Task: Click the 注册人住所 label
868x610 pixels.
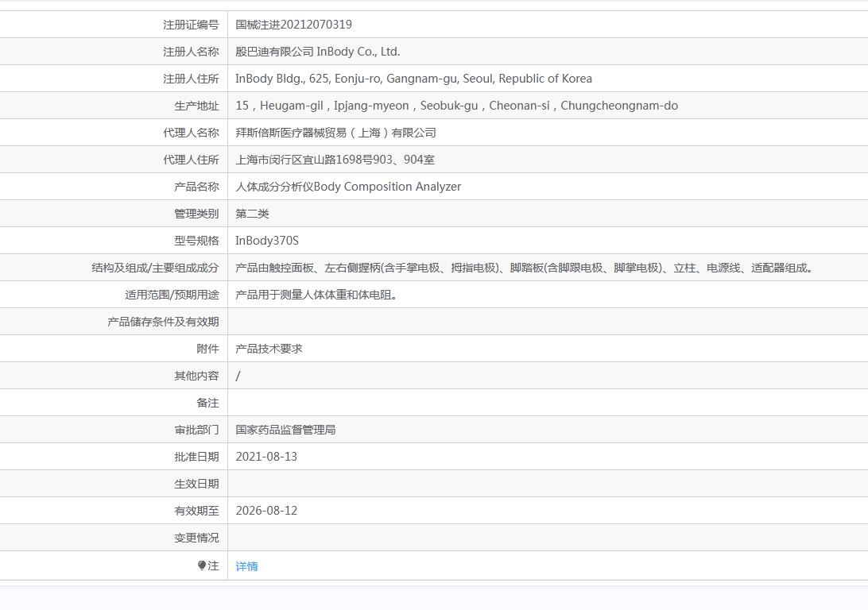Action: coord(191,79)
